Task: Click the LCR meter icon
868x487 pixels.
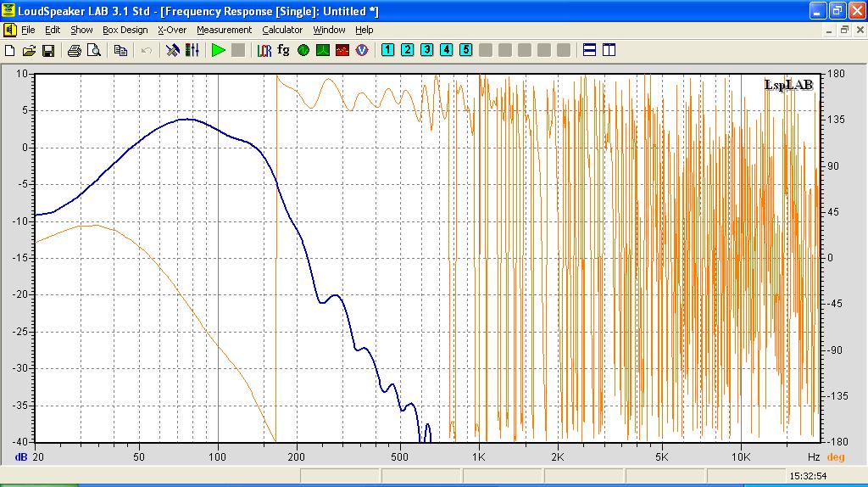Action: [x=265, y=51]
